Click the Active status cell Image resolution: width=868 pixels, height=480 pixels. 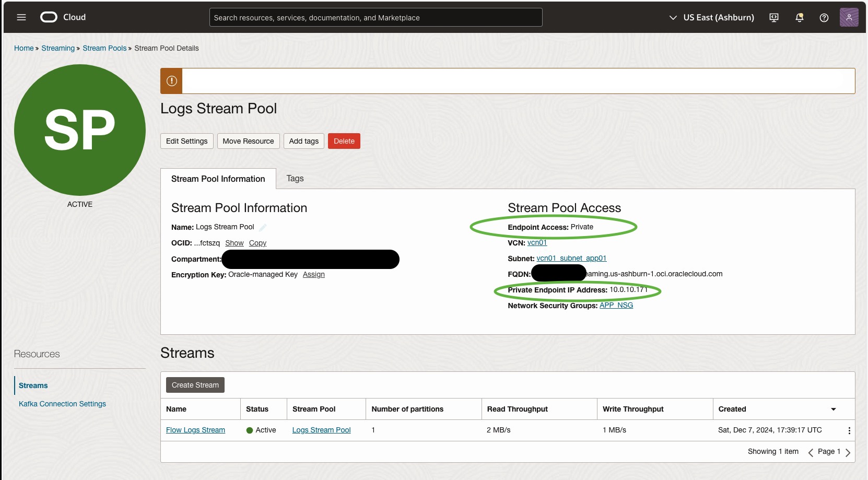click(x=261, y=430)
